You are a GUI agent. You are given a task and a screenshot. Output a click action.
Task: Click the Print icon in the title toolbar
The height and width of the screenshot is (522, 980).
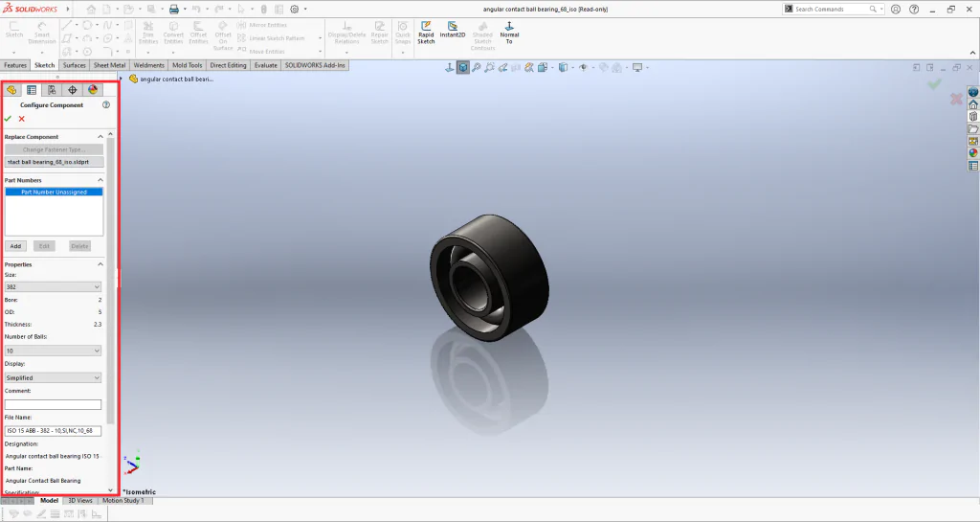tap(174, 10)
